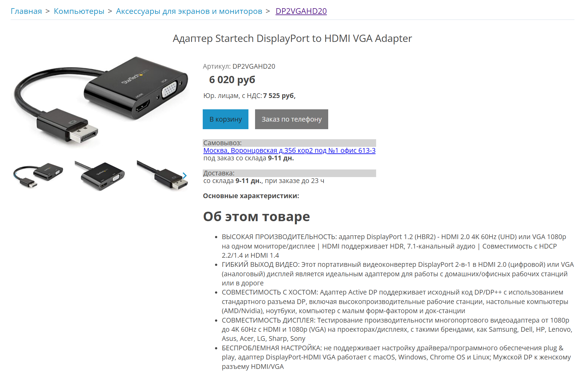Click the Самовывоз section header
The width and height of the screenshot is (588, 373).
click(289, 143)
